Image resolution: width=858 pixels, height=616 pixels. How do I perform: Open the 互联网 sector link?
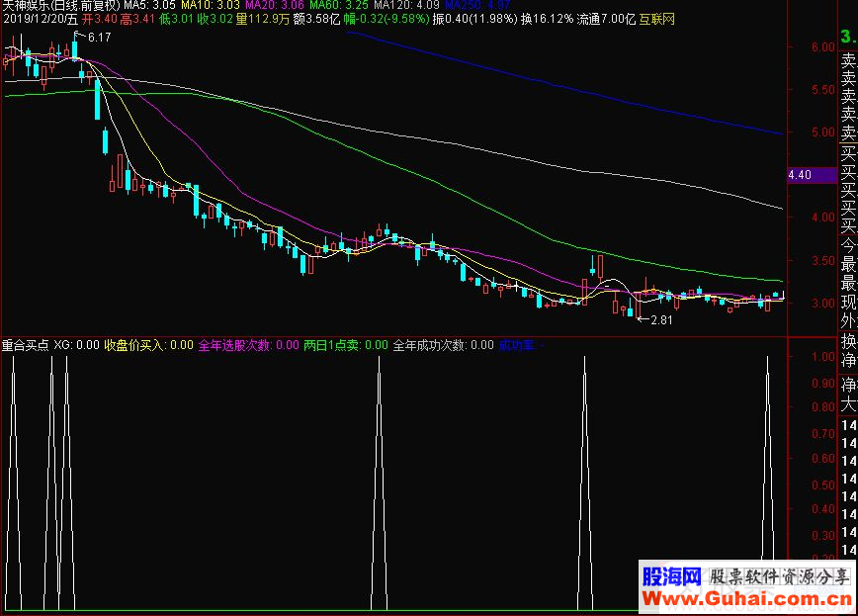[657, 19]
